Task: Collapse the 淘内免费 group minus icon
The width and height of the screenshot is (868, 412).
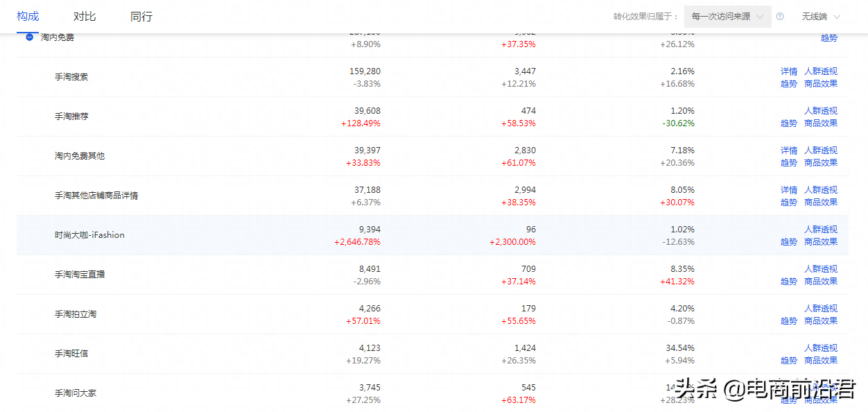Action: pyautogui.click(x=30, y=37)
